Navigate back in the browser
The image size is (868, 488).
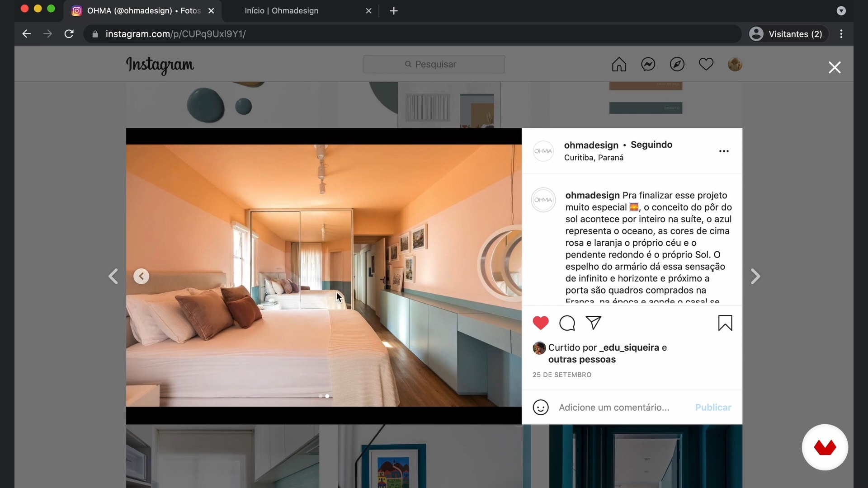pos(26,34)
